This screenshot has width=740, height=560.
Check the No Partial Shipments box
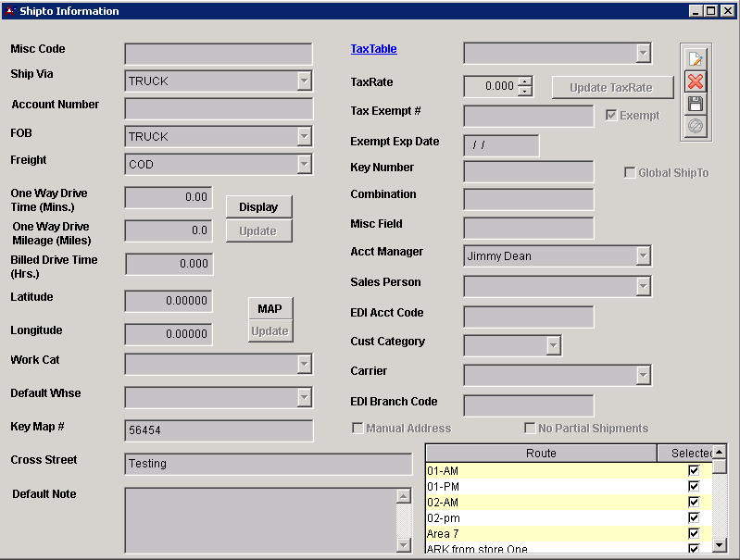pyautogui.click(x=530, y=429)
